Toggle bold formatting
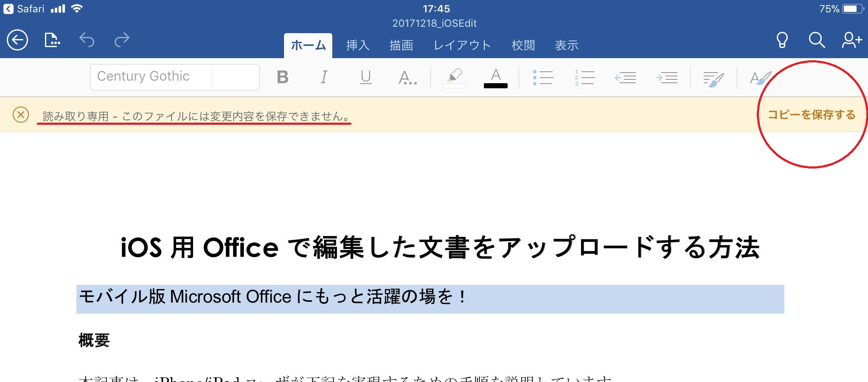 [x=283, y=77]
